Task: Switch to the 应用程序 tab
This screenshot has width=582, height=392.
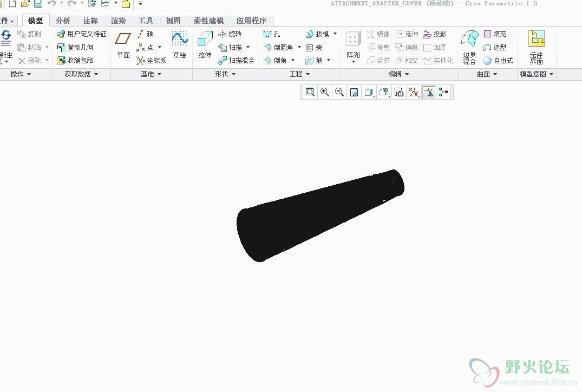Action: (x=251, y=21)
